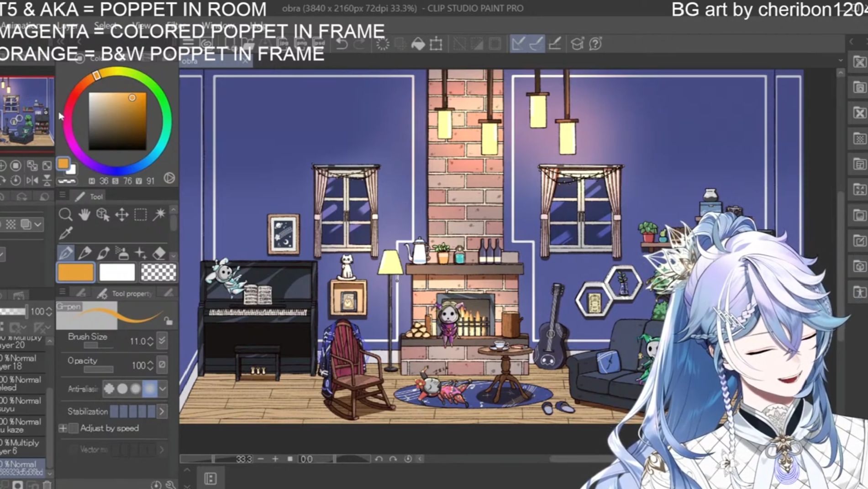This screenshot has height=489, width=868.
Task: Select the Airbrush tool
Action: [122, 253]
